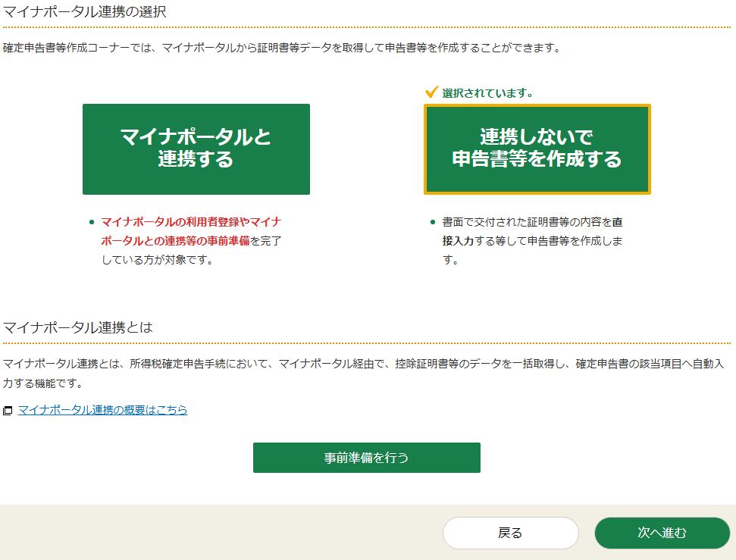
Task: Click the マイナポータル連携とは section heading
Action: click(x=78, y=327)
